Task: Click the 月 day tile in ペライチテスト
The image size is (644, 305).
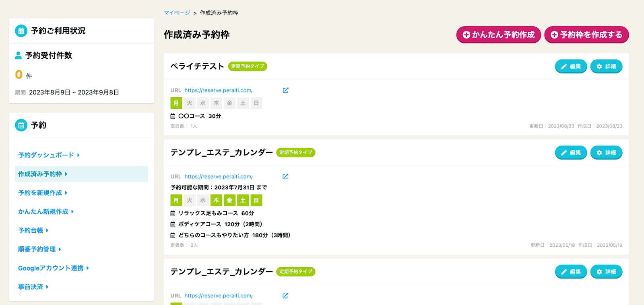Action: tap(176, 103)
